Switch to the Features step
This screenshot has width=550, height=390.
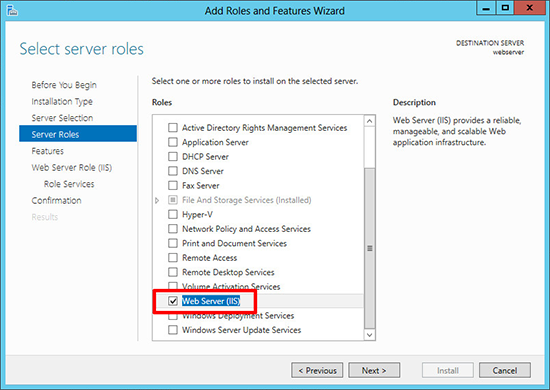click(x=48, y=151)
